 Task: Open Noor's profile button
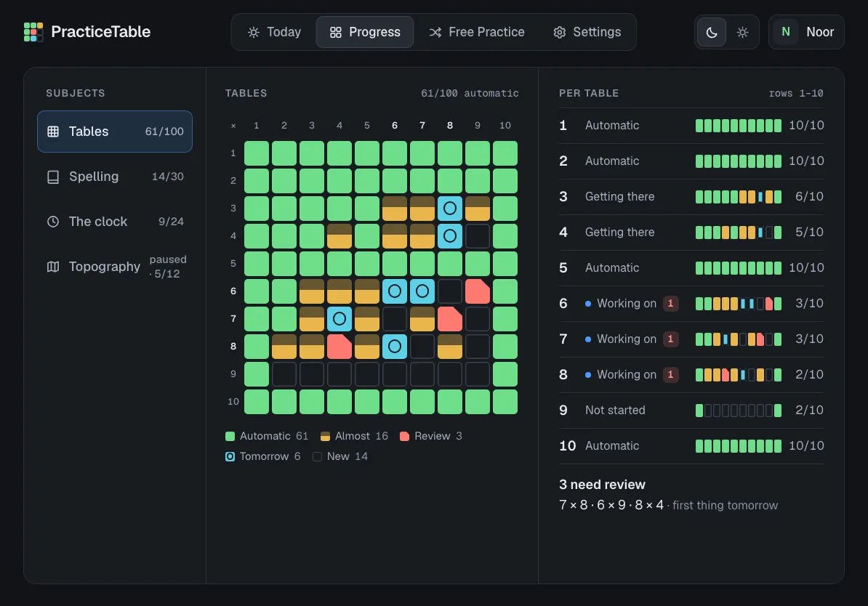point(806,32)
